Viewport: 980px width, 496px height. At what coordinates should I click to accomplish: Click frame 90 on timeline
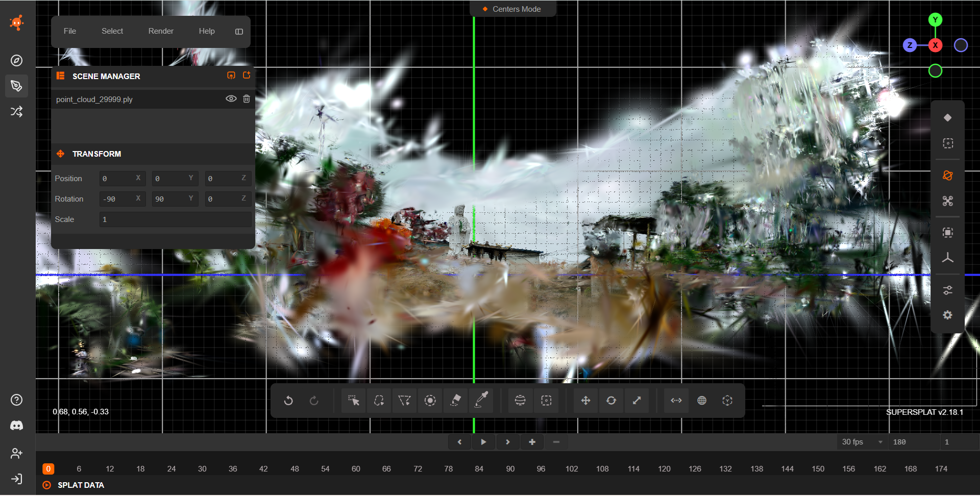point(510,469)
